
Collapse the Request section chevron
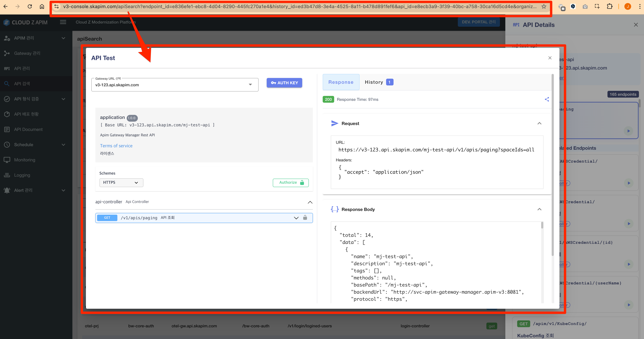(x=539, y=123)
